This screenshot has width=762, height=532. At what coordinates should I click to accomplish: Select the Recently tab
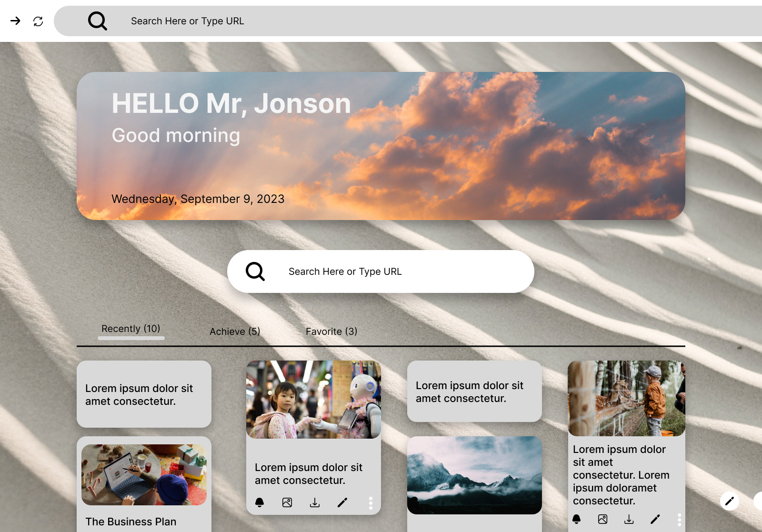tap(131, 329)
